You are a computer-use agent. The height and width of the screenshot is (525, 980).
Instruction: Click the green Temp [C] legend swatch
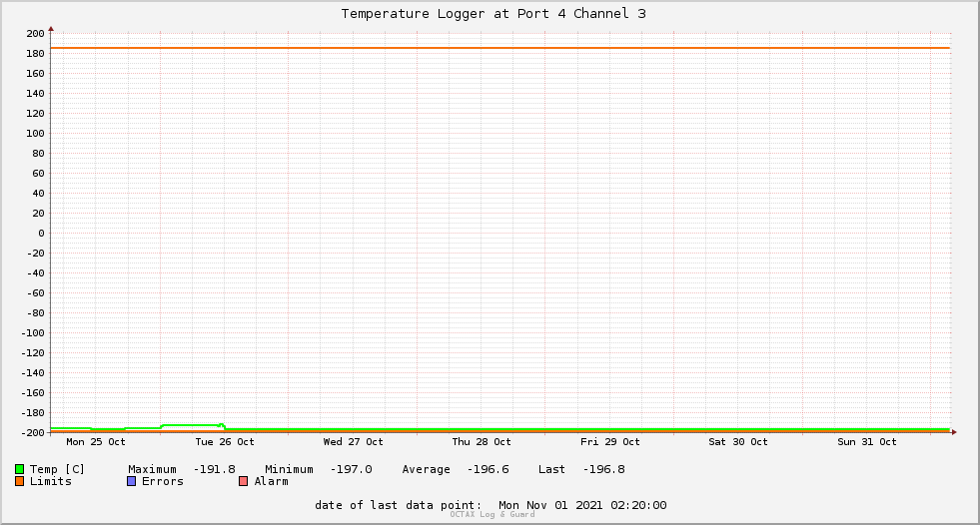[19, 469]
